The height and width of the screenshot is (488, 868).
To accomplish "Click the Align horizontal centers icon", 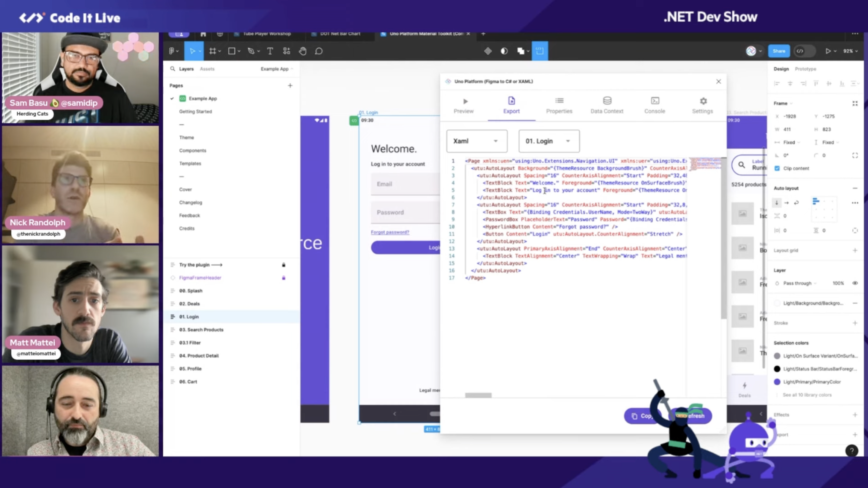I will (790, 83).
